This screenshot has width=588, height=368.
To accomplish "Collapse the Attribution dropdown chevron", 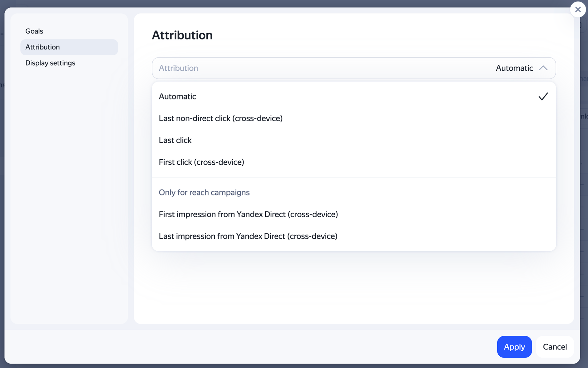I will [543, 68].
